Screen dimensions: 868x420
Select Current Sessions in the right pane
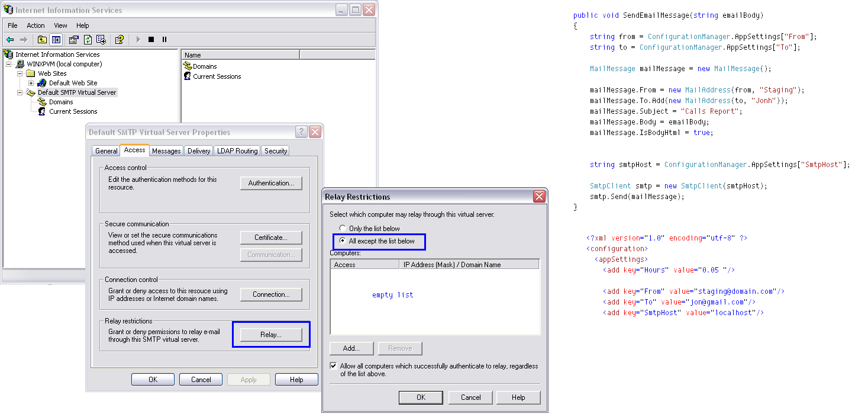coord(215,76)
